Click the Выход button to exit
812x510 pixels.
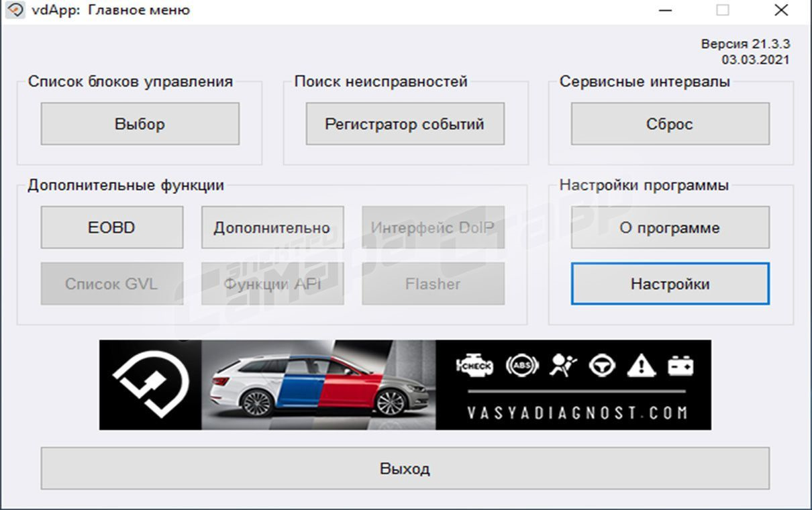coord(405,468)
